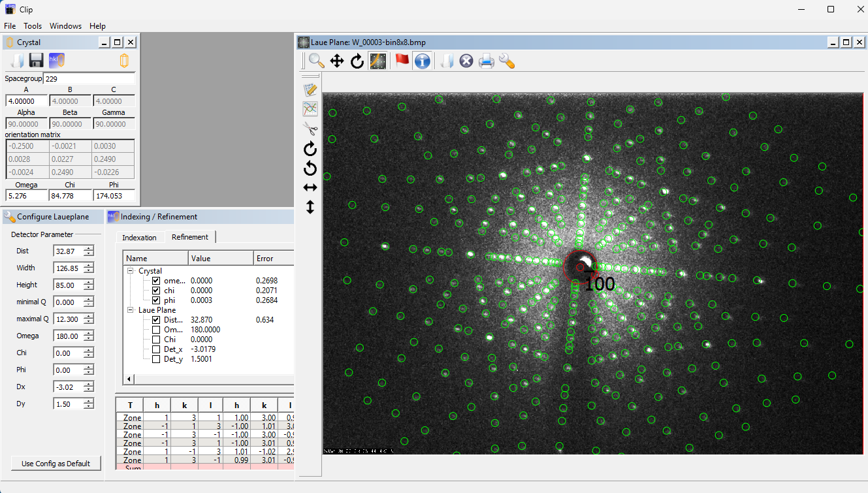Switch to the Indexation tab

pyautogui.click(x=139, y=237)
